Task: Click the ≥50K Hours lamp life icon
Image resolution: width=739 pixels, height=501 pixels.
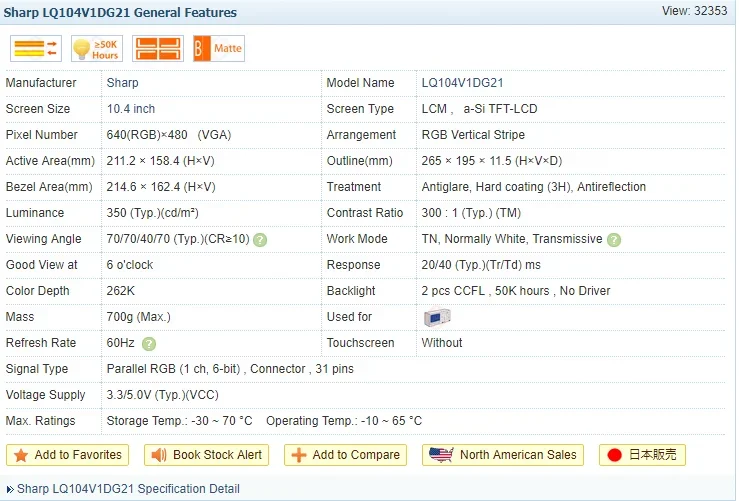Action: [x=97, y=49]
